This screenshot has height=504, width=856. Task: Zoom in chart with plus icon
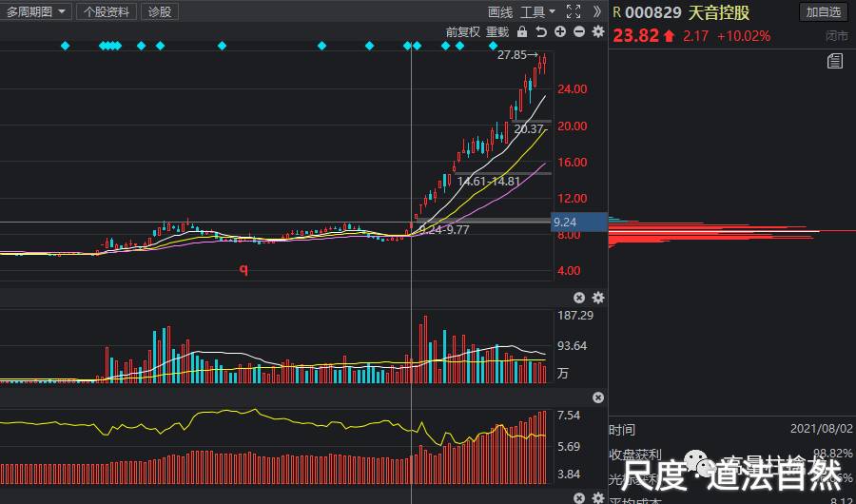click(560, 31)
